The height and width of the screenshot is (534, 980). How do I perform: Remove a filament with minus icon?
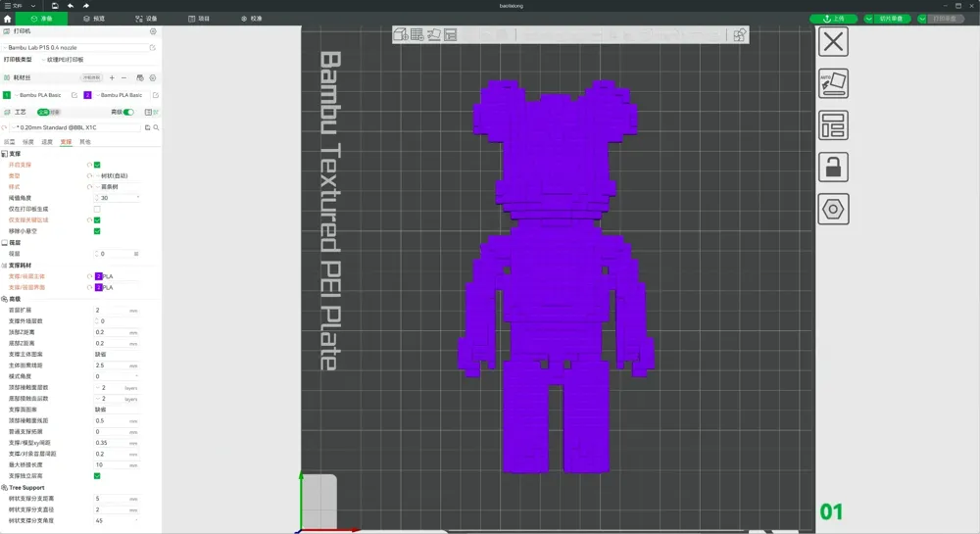click(x=123, y=78)
